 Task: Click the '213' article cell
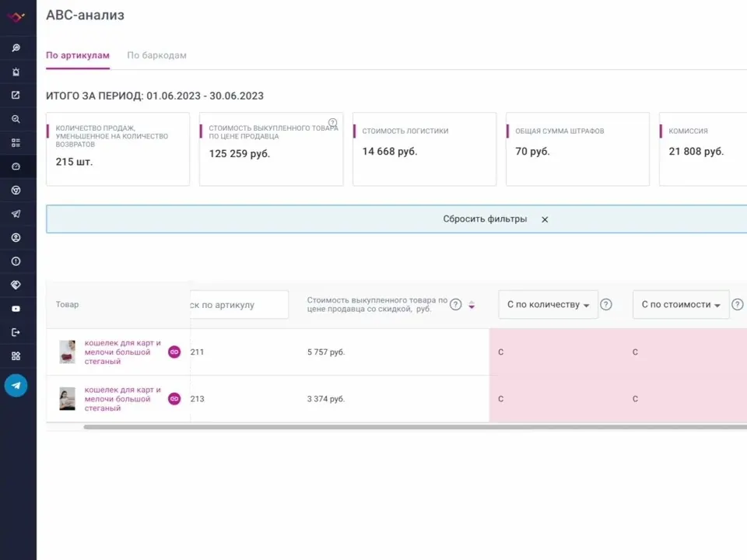tap(197, 398)
